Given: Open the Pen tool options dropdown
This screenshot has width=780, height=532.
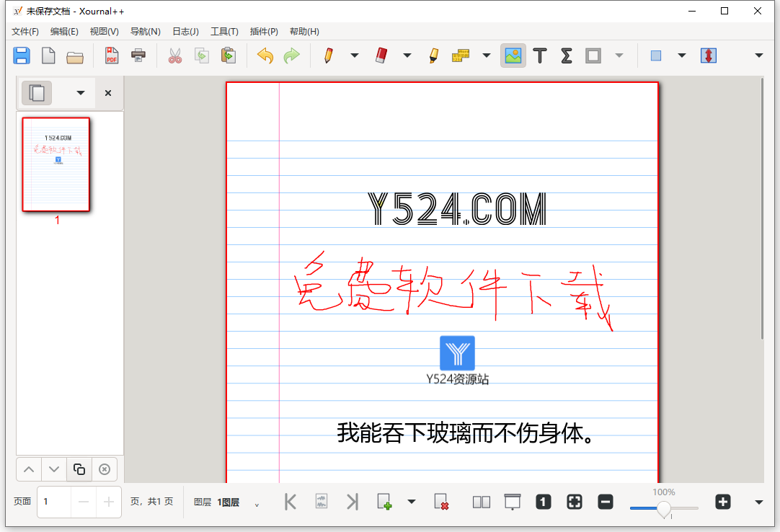Looking at the screenshot, I should 355,56.
